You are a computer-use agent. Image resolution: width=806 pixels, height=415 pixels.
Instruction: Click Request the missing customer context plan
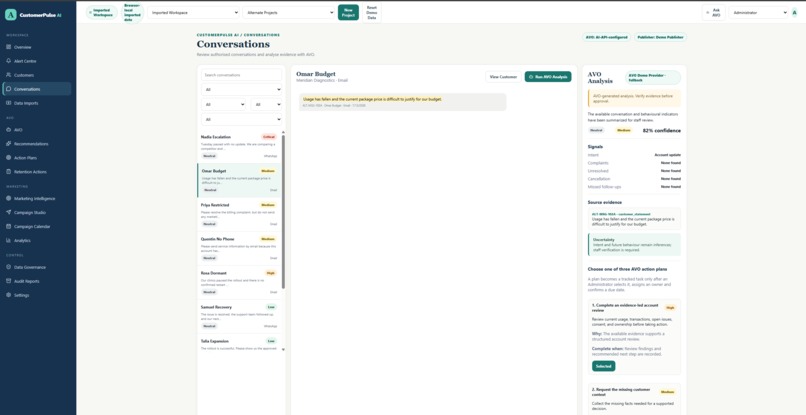[634, 400]
